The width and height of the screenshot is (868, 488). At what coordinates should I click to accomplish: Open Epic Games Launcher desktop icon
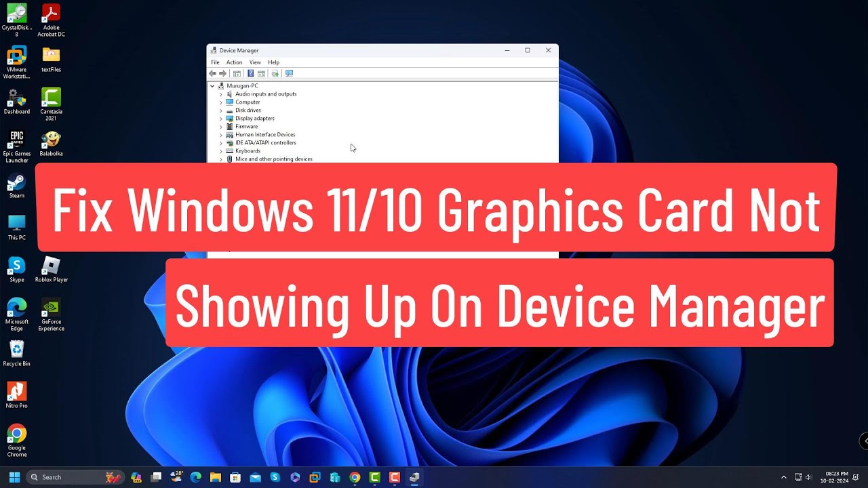(17, 146)
